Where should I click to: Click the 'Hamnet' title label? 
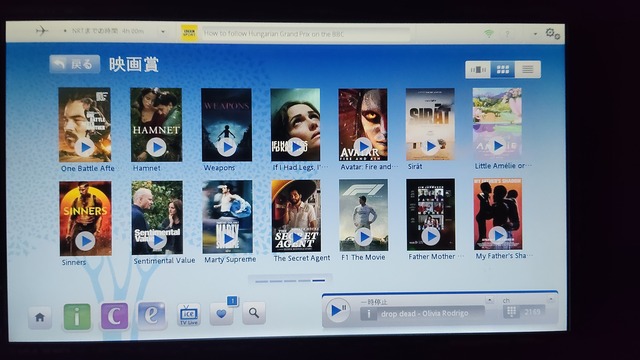tap(147, 168)
